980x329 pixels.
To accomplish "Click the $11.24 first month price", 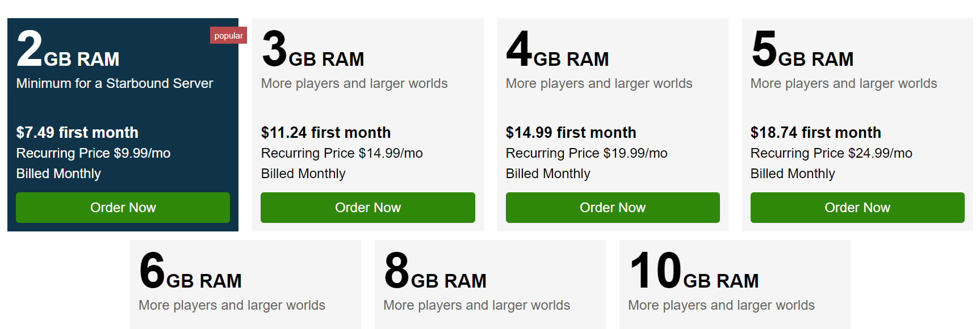I will point(326,133).
